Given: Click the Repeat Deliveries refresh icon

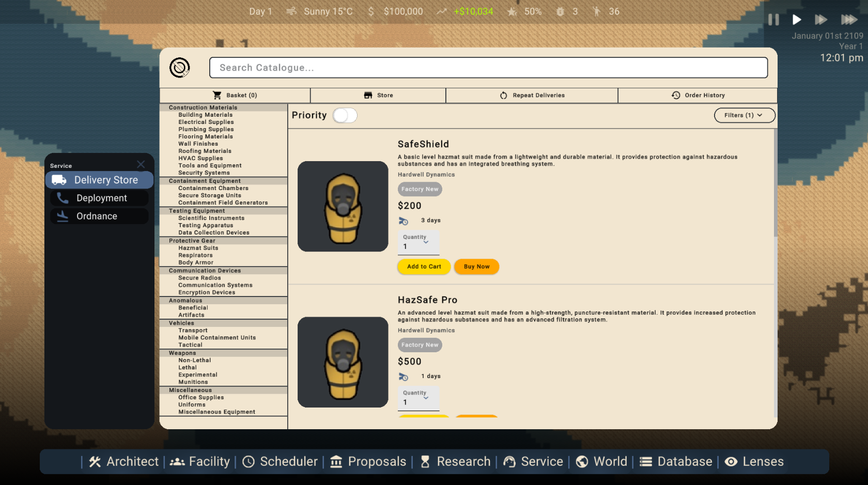Looking at the screenshot, I should click(504, 95).
